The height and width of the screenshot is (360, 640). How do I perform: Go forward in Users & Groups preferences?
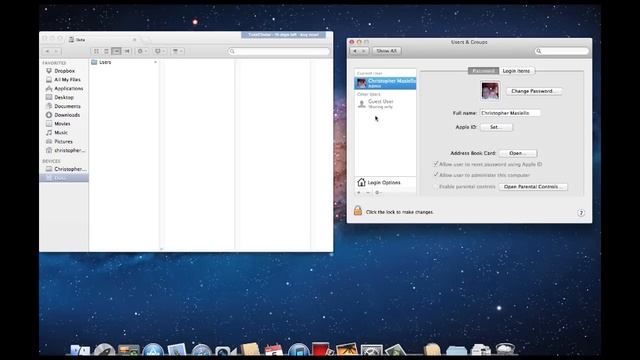coord(364,51)
